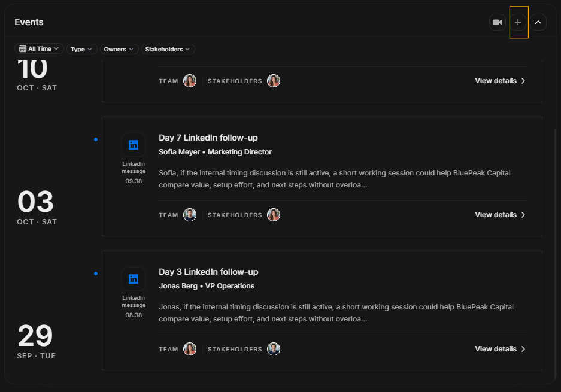Click stakeholder avatar on Oct 10 event
Image resolution: width=561 pixels, height=392 pixels.
(274, 81)
